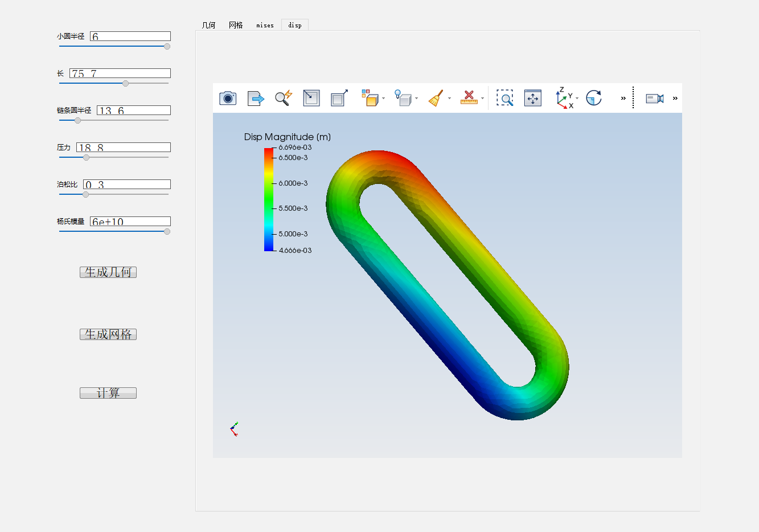The width and height of the screenshot is (759, 532).
Task: Click the 生成几何 button
Action: coord(108,272)
